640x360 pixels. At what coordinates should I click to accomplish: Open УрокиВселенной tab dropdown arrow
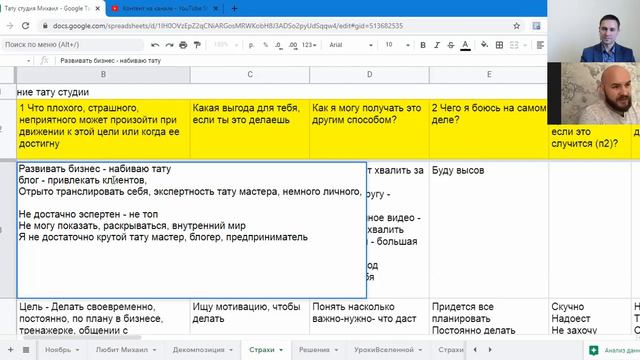pos(420,350)
